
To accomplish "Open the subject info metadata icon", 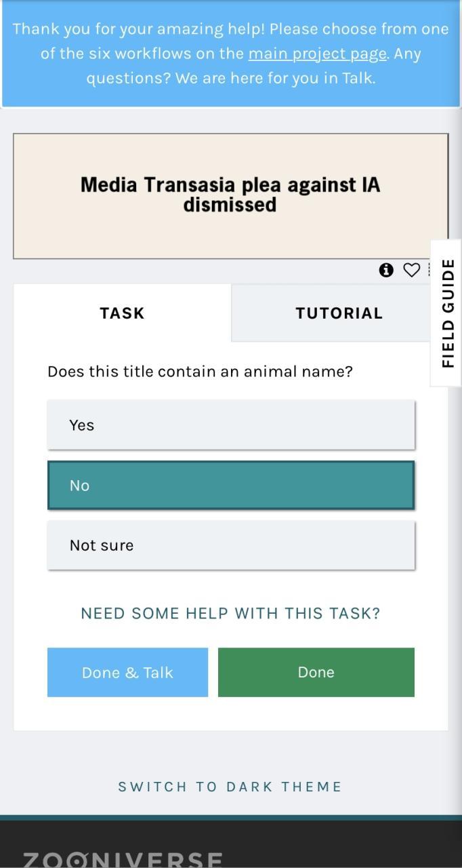I will click(386, 270).
